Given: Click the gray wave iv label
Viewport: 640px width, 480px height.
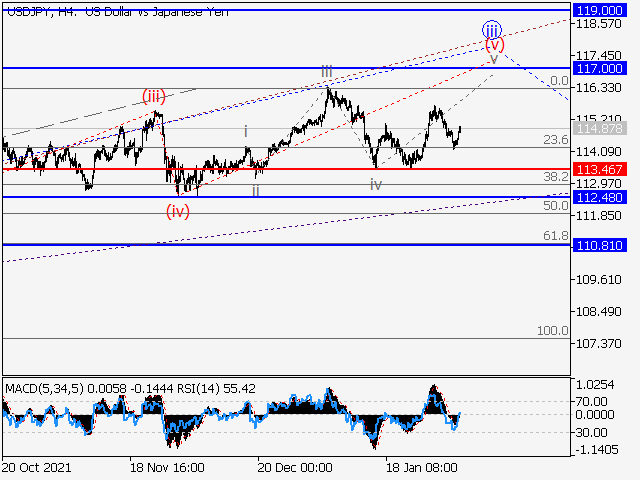Looking at the screenshot, I should [x=376, y=185].
